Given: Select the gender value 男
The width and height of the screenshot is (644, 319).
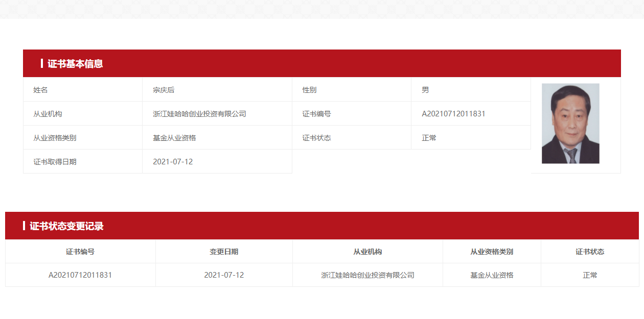Looking at the screenshot, I should click(425, 90).
